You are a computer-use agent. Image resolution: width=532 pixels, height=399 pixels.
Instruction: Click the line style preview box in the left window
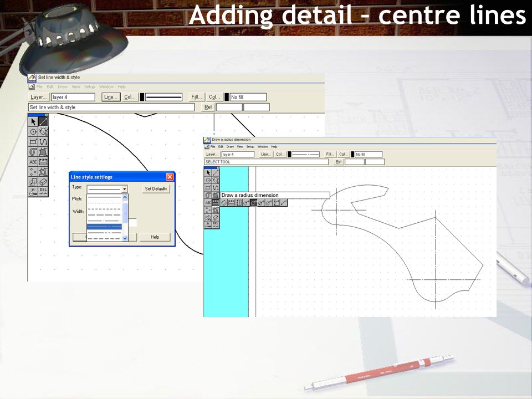(163, 97)
